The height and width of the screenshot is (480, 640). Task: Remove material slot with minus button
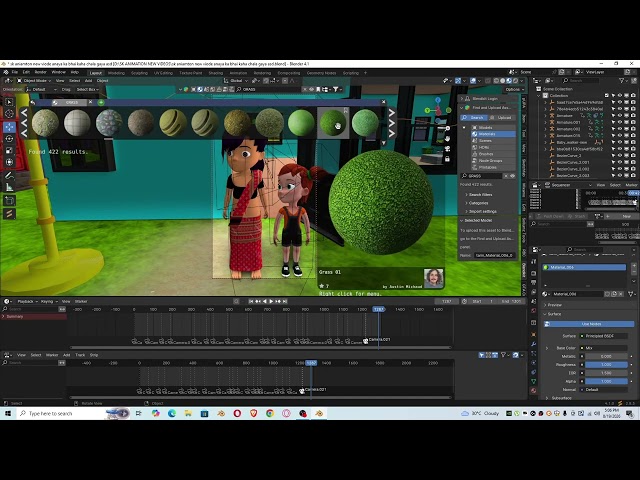pyautogui.click(x=634, y=273)
